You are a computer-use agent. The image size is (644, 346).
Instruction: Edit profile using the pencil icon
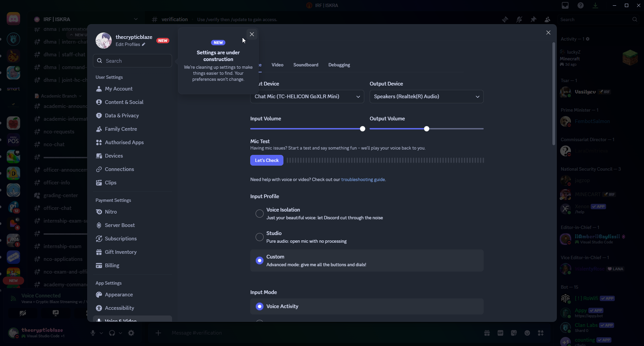point(144,44)
